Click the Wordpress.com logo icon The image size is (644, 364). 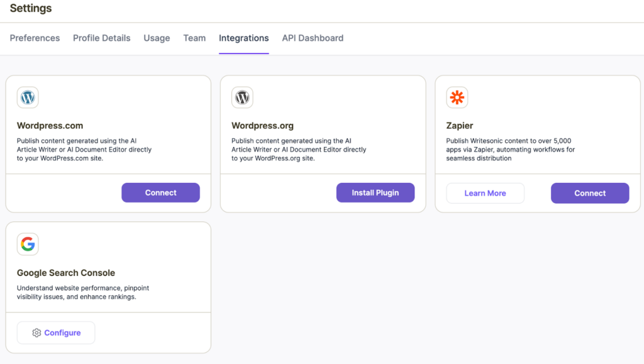click(x=28, y=97)
